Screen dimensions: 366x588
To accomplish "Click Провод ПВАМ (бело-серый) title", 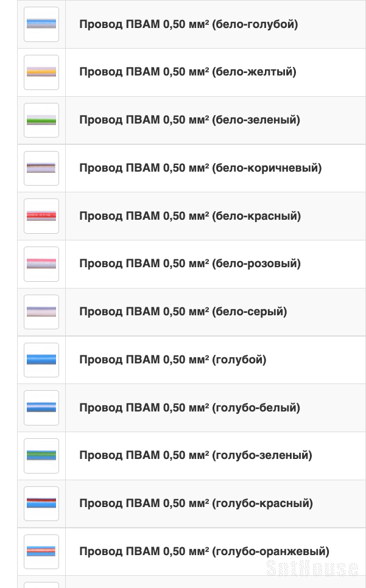I will 183,312.
